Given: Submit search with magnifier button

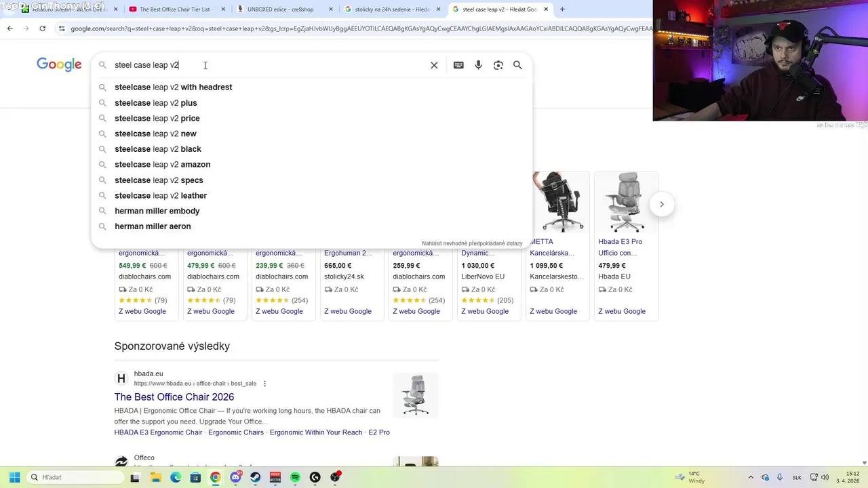Looking at the screenshot, I should pyautogui.click(x=517, y=65).
